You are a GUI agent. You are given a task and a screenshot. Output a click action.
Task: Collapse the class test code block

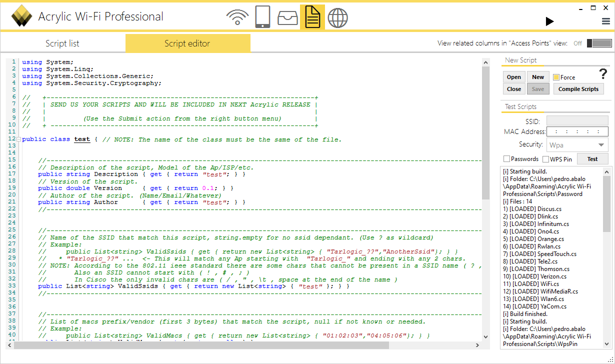(x=18, y=139)
